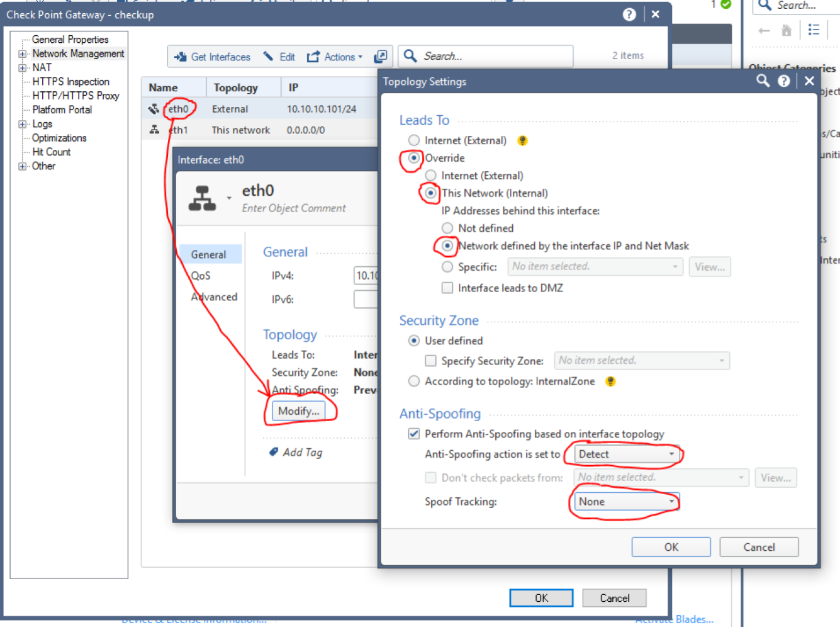Select HTTPS Inspection in the tree

(x=71, y=82)
